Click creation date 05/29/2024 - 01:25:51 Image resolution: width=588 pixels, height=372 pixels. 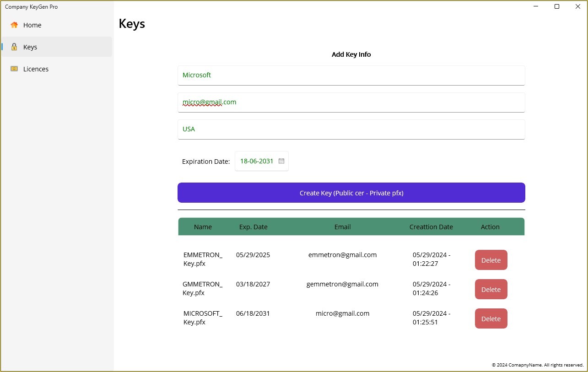pos(432,318)
